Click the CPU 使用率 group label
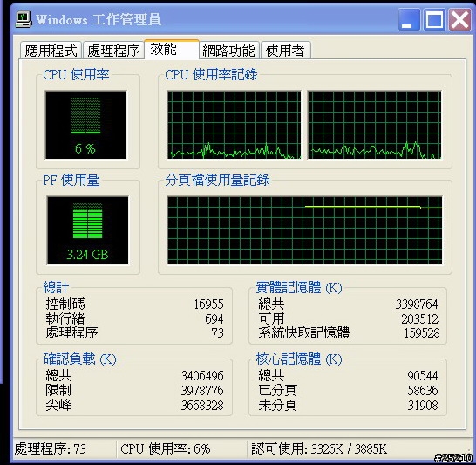Image resolution: width=476 pixels, height=465 pixels. click(76, 75)
